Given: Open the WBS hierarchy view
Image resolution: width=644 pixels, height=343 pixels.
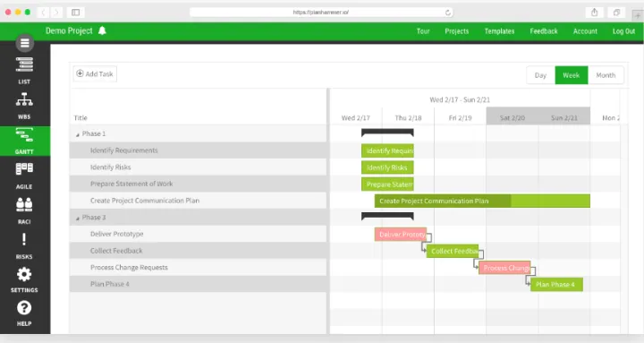Looking at the screenshot, I should pyautogui.click(x=25, y=99).
